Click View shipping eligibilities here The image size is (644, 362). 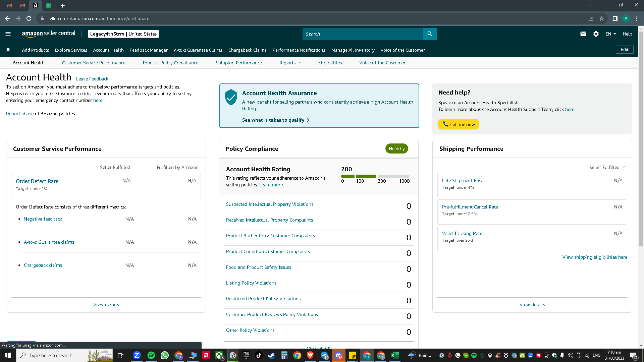tap(595, 257)
